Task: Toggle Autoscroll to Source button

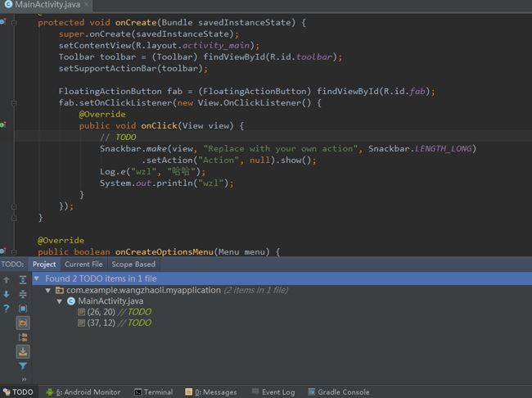Action: (x=23, y=308)
